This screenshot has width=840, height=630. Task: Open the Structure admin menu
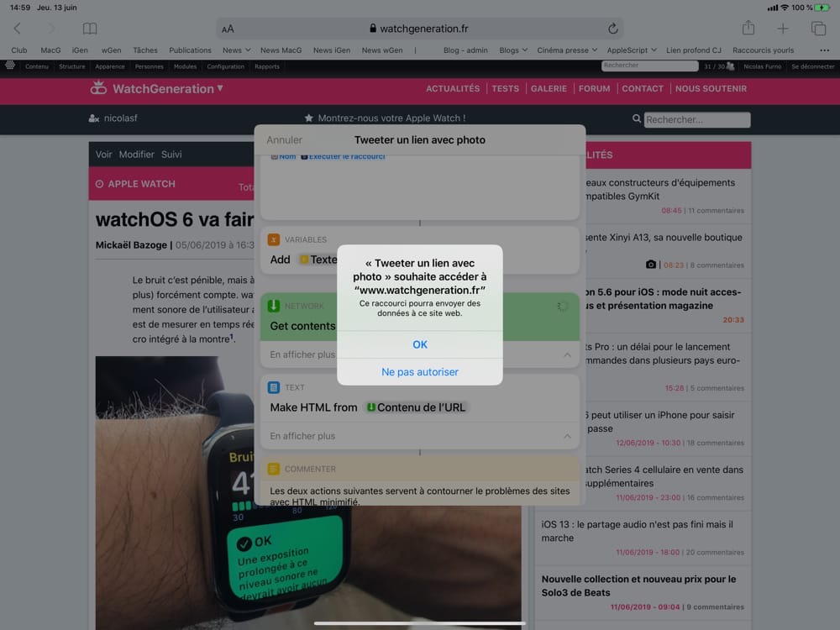[x=71, y=66]
